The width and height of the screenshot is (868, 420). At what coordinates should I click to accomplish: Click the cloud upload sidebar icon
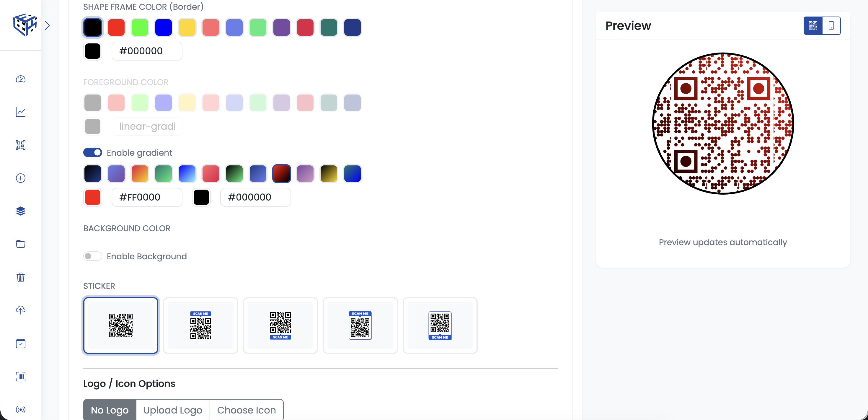click(21, 310)
